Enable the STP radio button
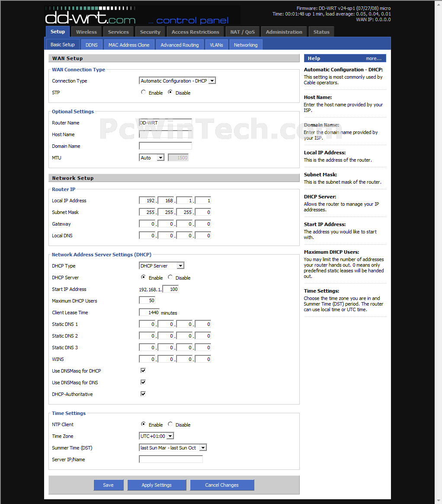This screenshot has width=442, height=504. tap(144, 92)
